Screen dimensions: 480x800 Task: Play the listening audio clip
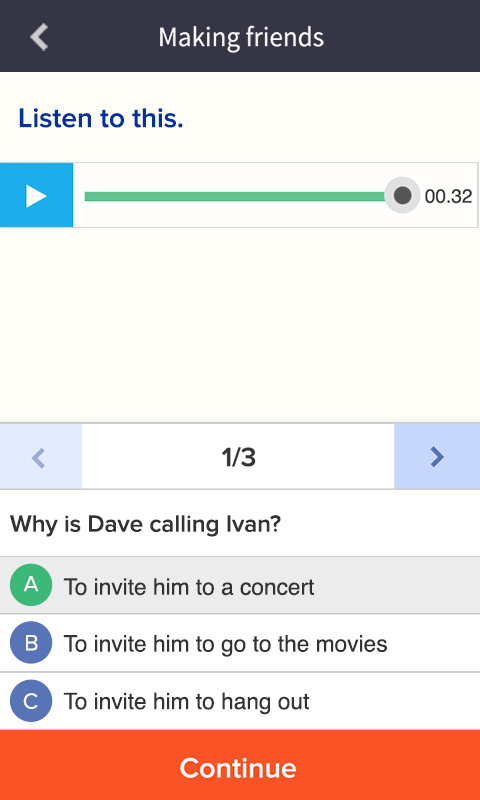(36, 195)
